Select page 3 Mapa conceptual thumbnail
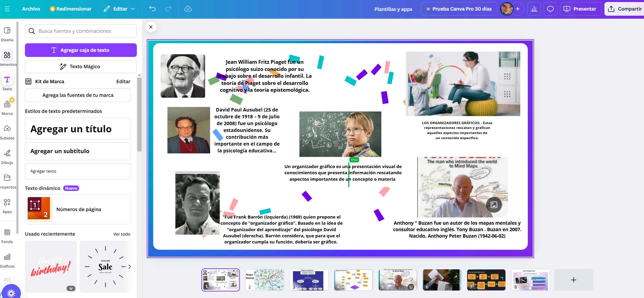Screen dimensions: 644x298 tap(309, 280)
